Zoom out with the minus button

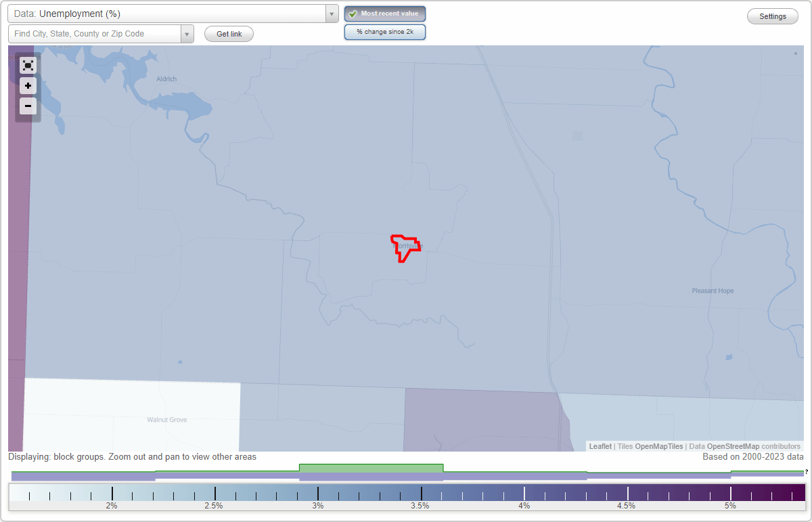28,106
